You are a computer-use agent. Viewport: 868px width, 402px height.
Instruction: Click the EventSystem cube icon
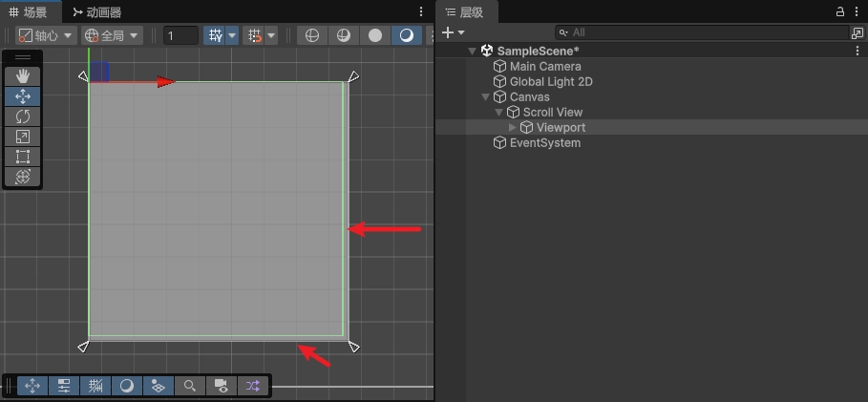click(x=499, y=143)
